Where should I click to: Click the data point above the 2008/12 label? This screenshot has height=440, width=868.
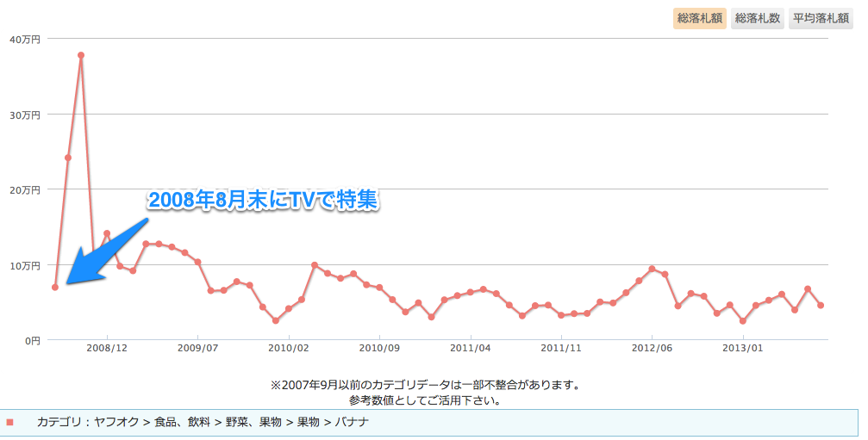[x=107, y=233]
